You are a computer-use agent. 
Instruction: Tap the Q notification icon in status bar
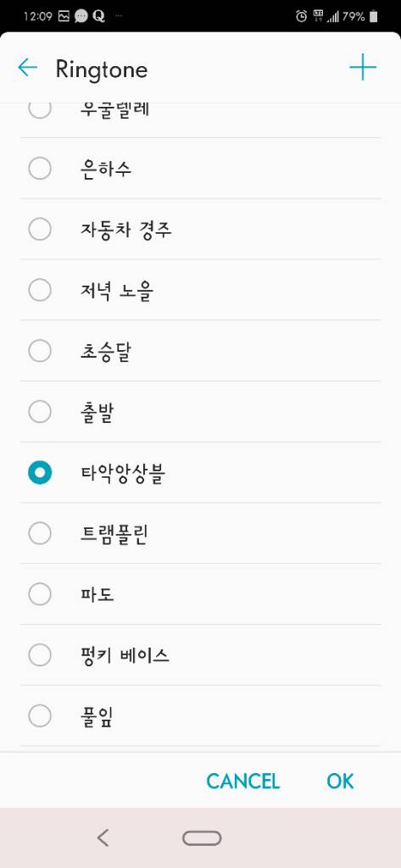[x=98, y=16]
